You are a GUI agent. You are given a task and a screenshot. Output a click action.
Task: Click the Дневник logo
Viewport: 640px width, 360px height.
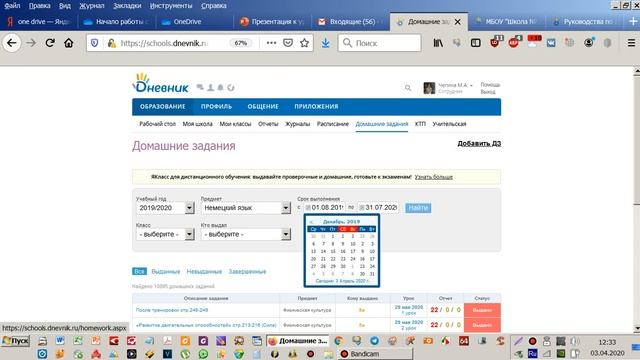click(x=161, y=83)
